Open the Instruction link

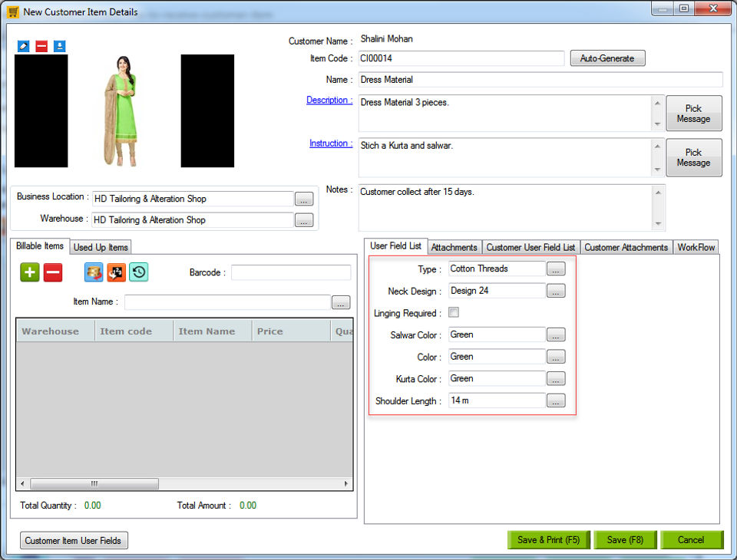[x=330, y=143]
